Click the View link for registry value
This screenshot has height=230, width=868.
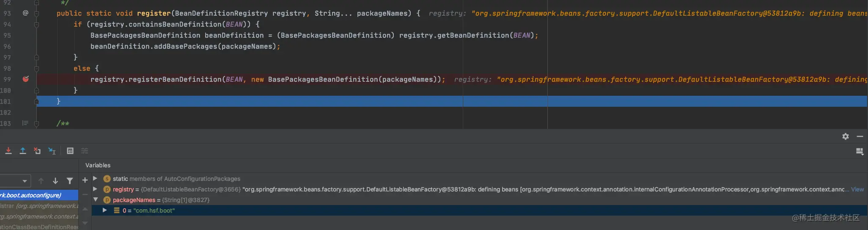[857, 189]
